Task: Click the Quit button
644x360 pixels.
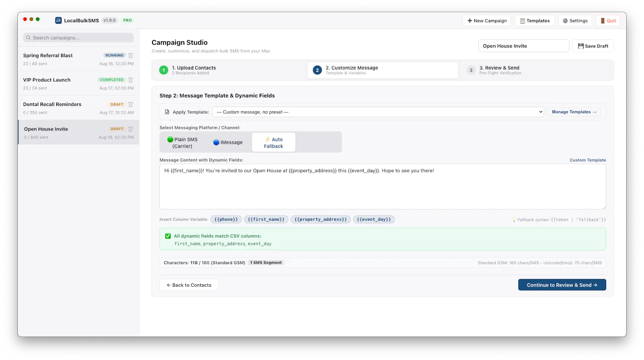Action: pyautogui.click(x=608, y=21)
